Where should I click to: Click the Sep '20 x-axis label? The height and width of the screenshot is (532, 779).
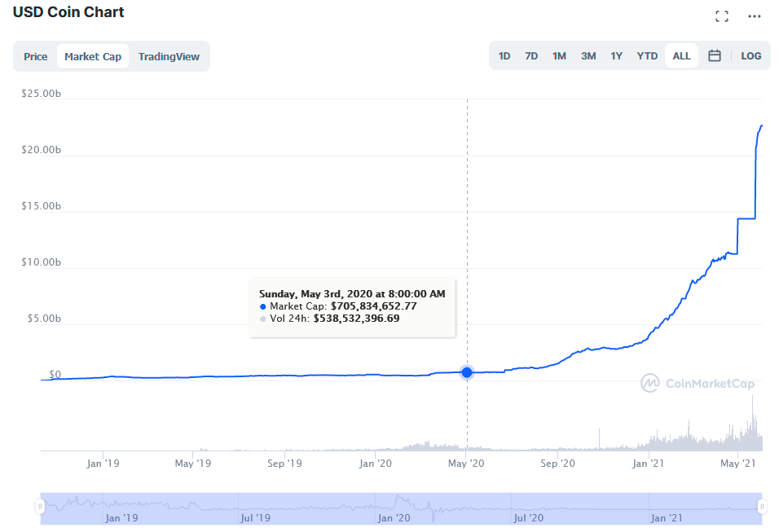[x=557, y=464]
